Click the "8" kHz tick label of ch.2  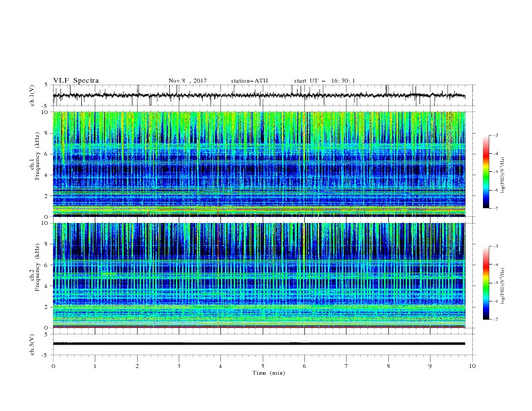[46, 244]
